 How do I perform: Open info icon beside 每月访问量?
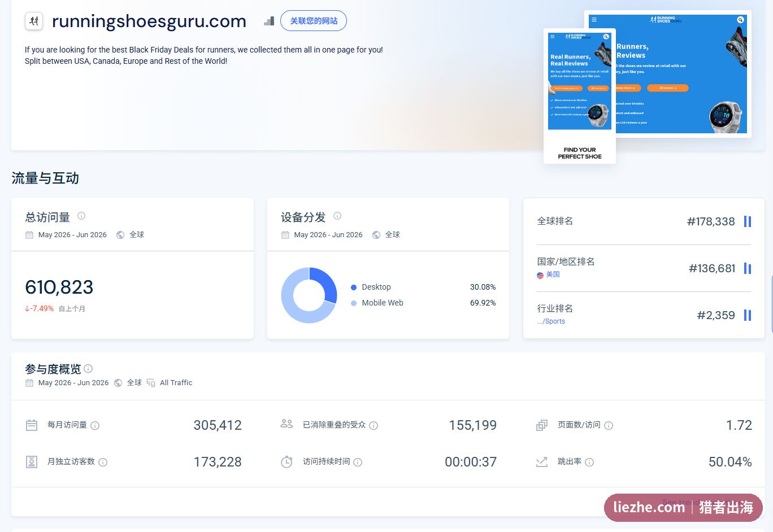click(x=95, y=426)
